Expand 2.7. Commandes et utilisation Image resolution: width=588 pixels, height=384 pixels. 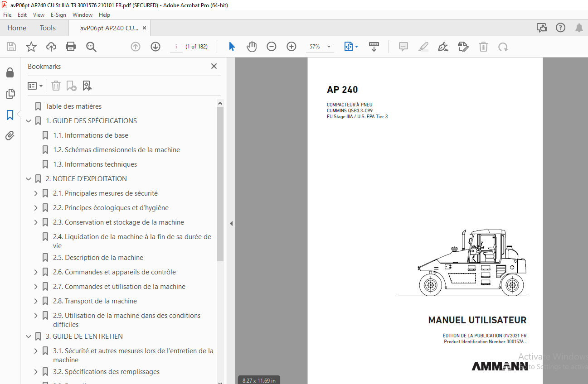pos(36,287)
